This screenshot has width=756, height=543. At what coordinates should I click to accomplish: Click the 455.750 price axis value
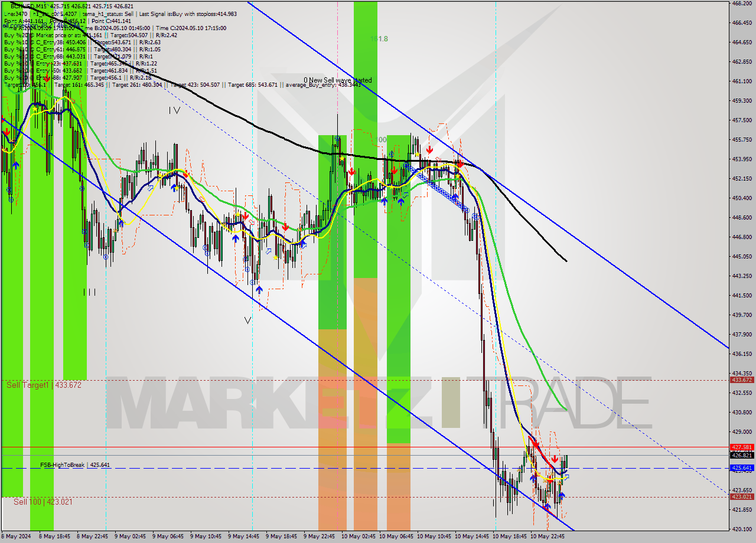[x=741, y=139]
